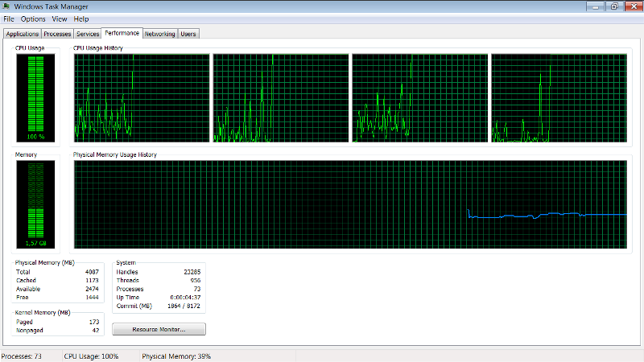Click the CPU Usage History label

pos(97,48)
